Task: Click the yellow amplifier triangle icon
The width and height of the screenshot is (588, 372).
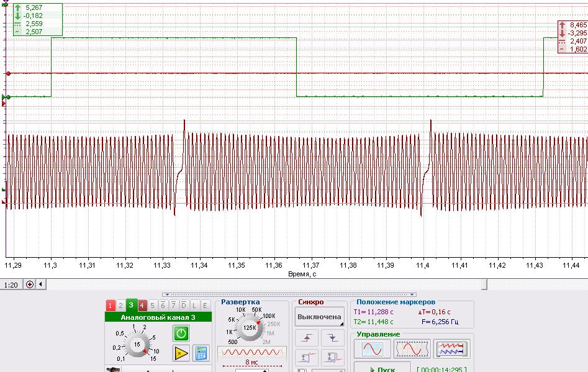Action: 181,353
